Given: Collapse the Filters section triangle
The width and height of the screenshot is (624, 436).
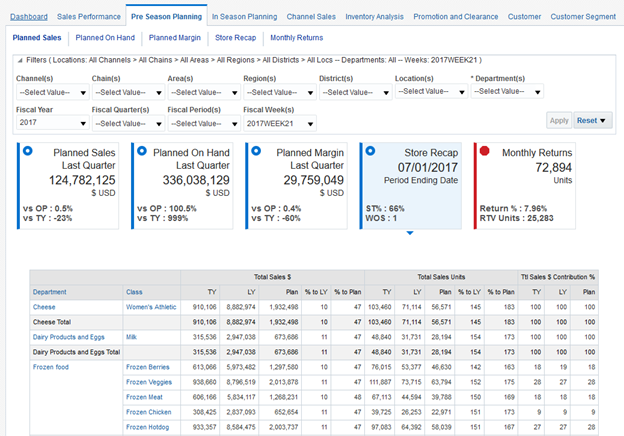Looking at the screenshot, I should point(20,62).
